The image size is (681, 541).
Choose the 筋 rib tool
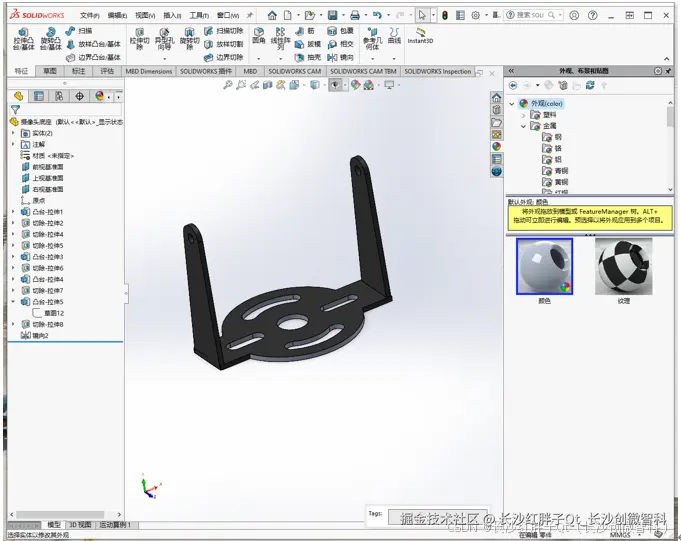(304, 31)
